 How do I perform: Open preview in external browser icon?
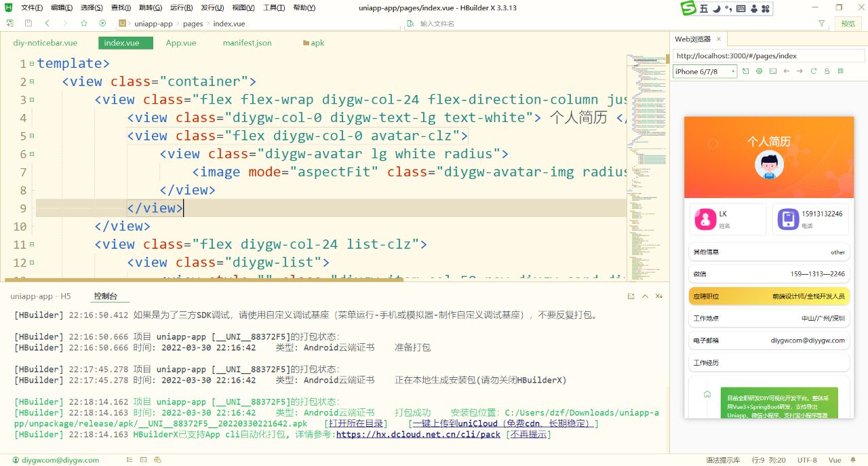pos(747,71)
